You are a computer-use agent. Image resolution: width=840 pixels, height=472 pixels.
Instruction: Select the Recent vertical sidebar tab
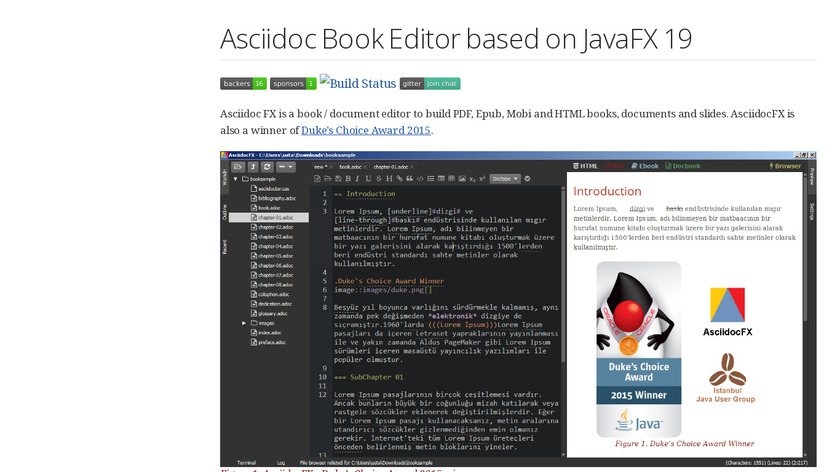click(x=224, y=247)
